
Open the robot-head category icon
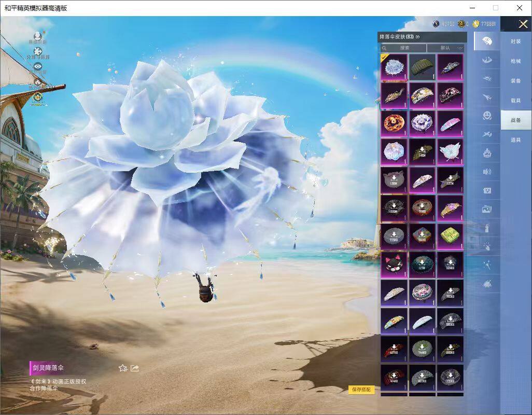tap(487, 153)
